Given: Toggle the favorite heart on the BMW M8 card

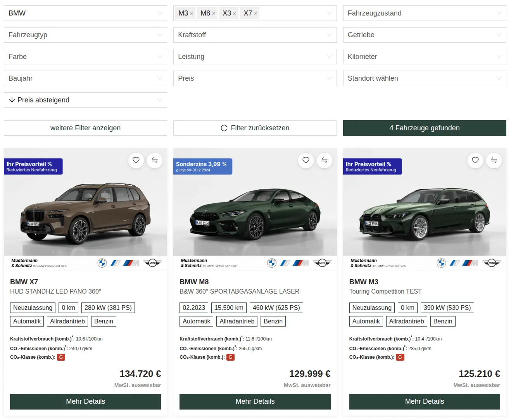Looking at the screenshot, I should (x=306, y=161).
